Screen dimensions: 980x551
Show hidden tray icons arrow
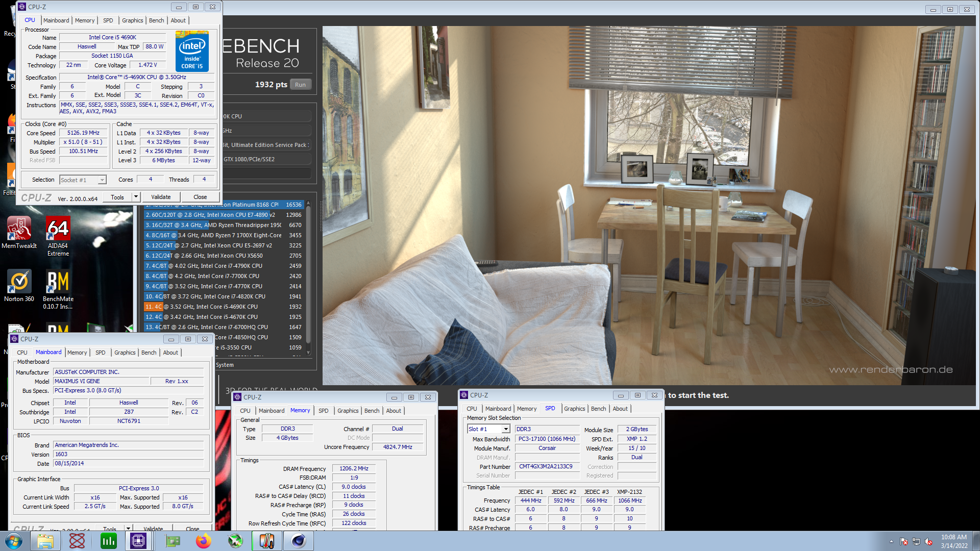tap(891, 541)
